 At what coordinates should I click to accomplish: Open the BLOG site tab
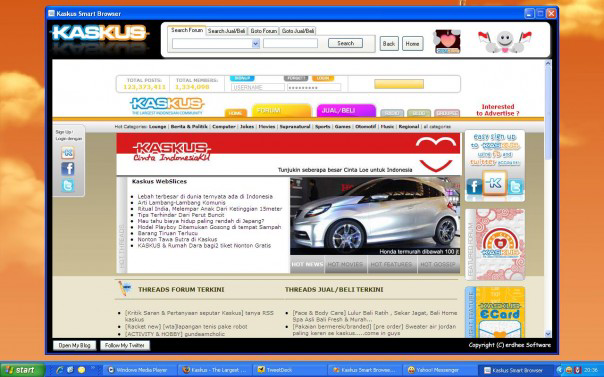(x=419, y=113)
